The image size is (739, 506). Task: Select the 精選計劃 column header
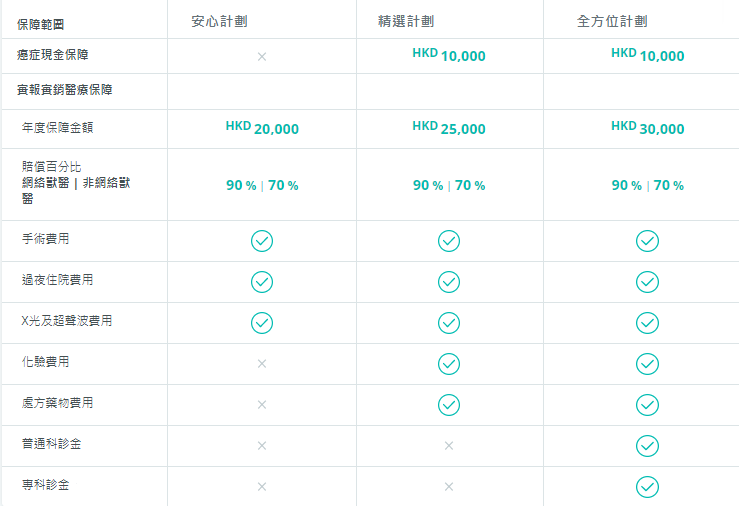point(406,21)
